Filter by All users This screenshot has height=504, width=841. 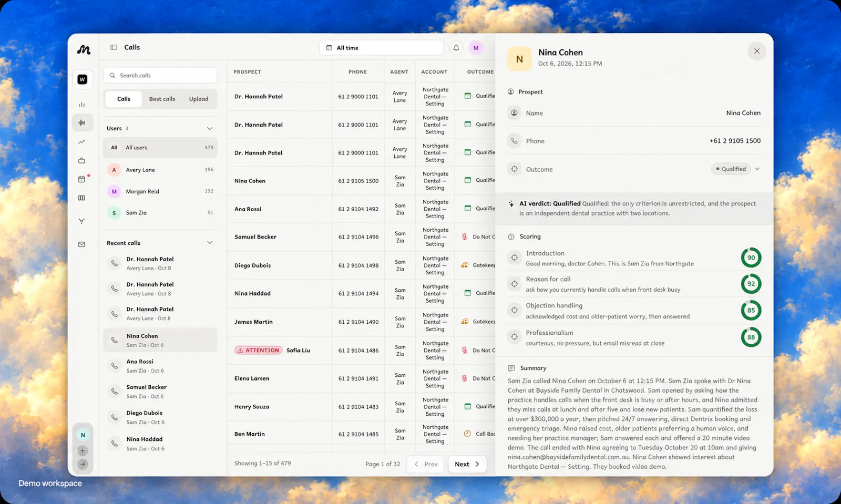pos(160,148)
